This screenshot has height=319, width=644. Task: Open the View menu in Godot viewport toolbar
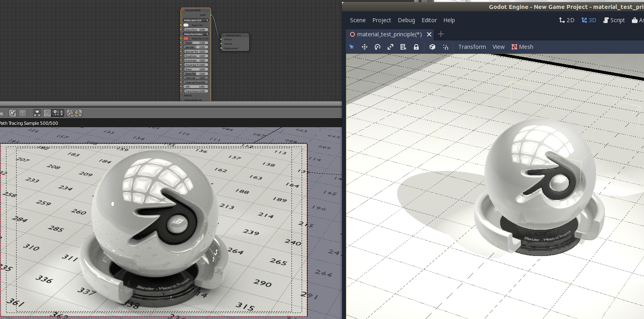pyautogui.click(x=498, y=47)
